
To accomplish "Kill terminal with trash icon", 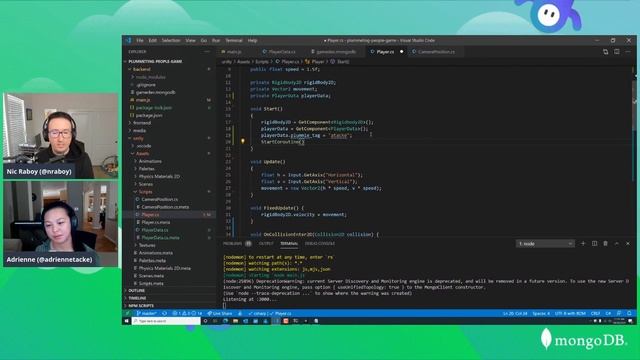I will pos(606,243).
